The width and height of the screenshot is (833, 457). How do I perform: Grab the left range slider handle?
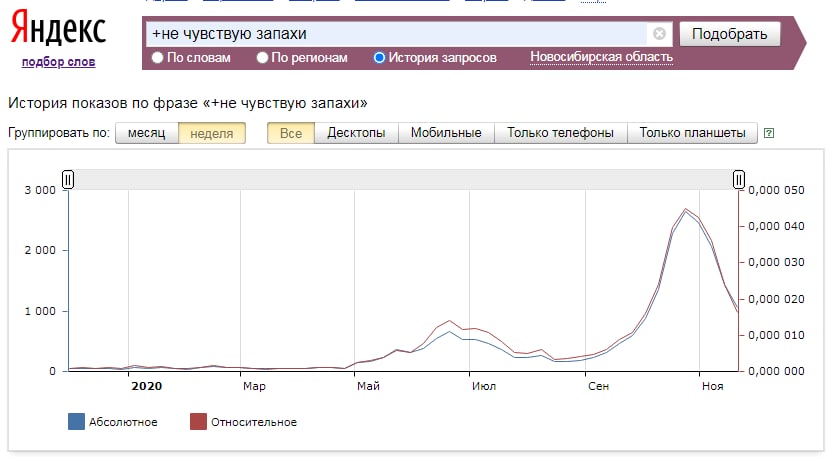68,180
